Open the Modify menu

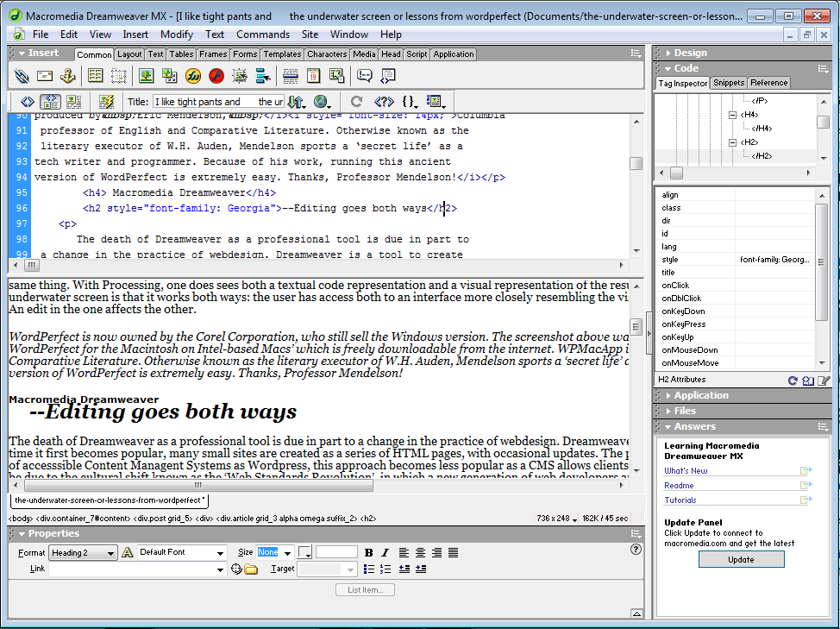176,35
